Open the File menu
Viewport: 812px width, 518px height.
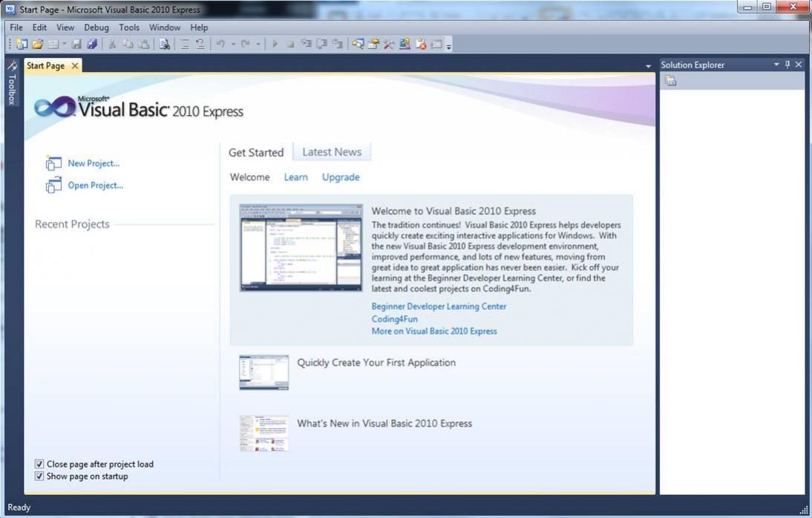(x=16, y=27)
